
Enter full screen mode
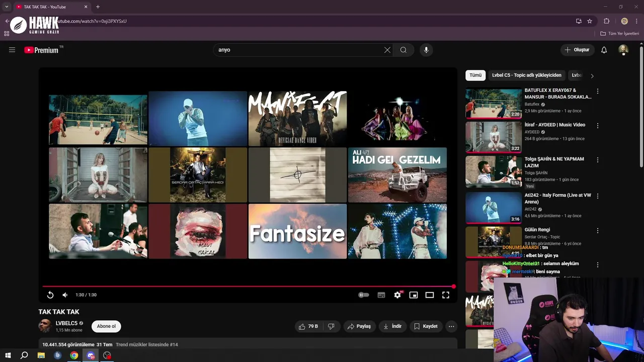[446, 295]
